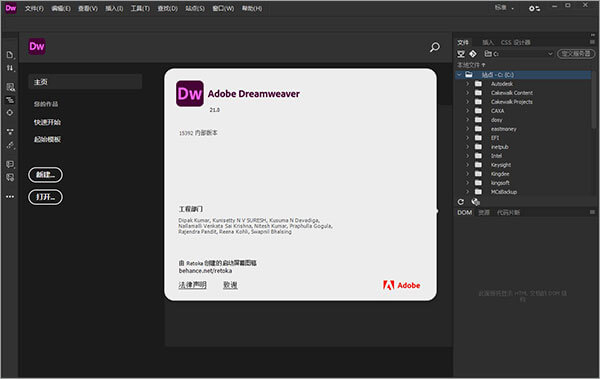Image resolution: width=600 pixels, height=379 pixels.
Task: Select the MCaBackup folder row
Action: tap(523, 192)
